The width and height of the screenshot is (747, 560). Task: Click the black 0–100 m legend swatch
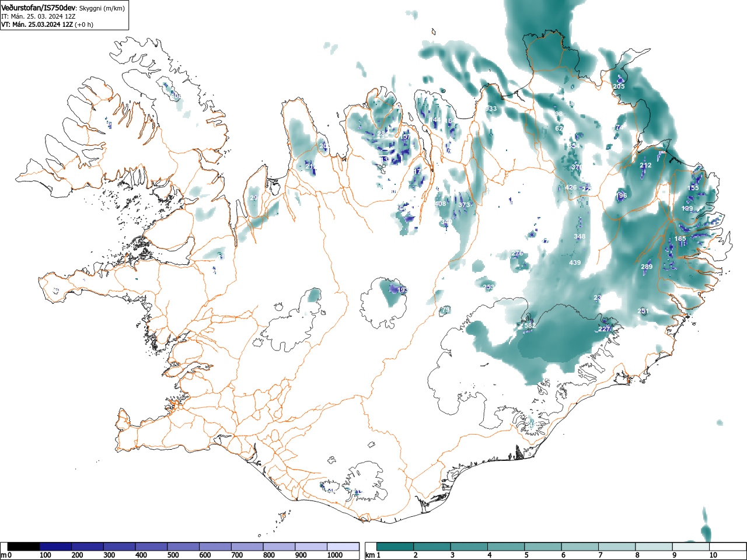tap(24, 547)
